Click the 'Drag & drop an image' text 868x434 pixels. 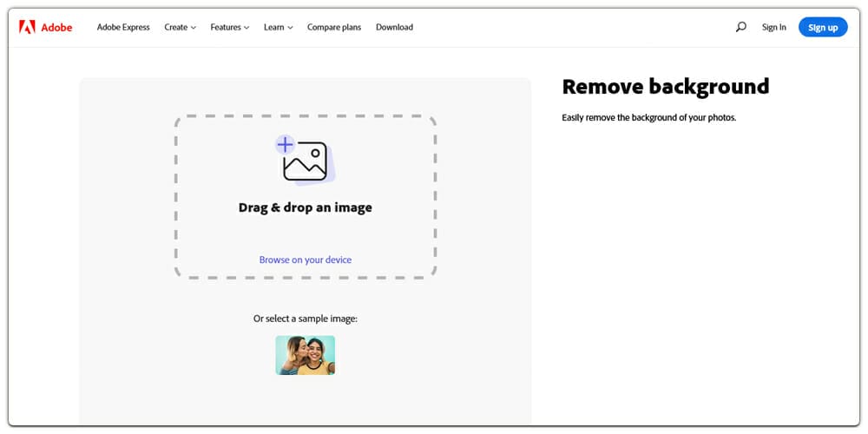click(306, 207)
